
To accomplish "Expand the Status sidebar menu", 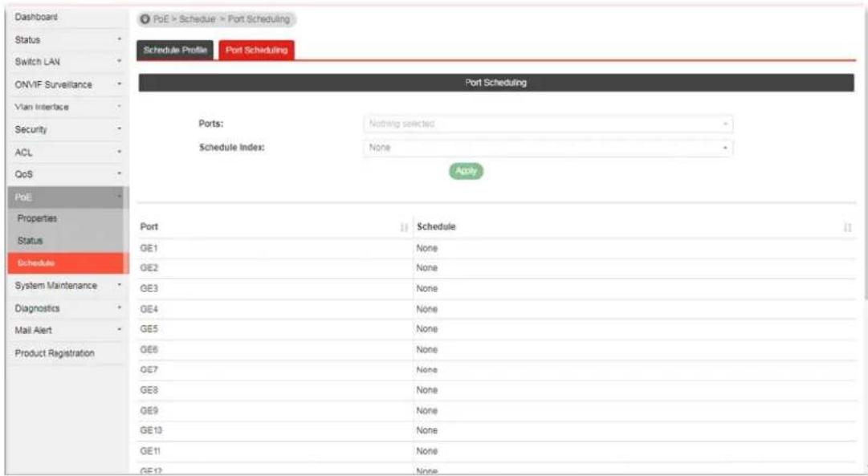I will pyautogui.click(x=67, y=40).
